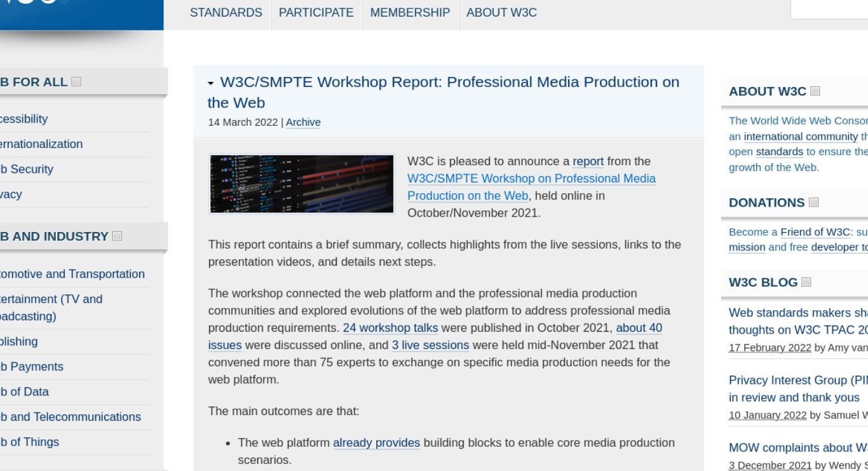Collapse the Web for All section icon

pos(77,81)
